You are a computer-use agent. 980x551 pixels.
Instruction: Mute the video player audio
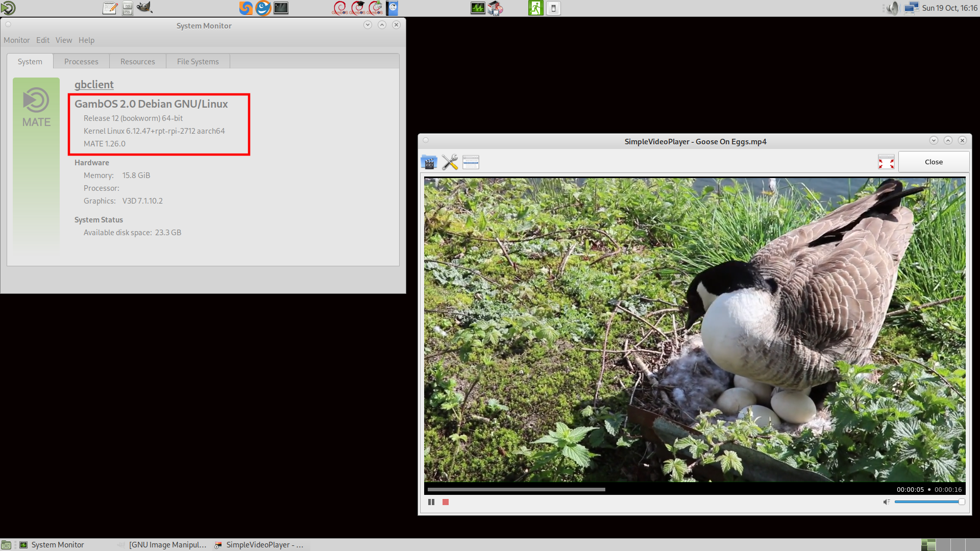click(886, 502)
